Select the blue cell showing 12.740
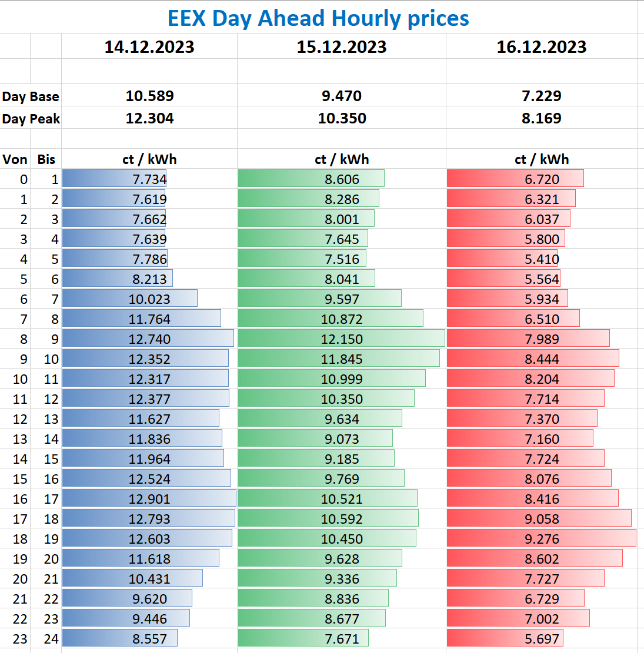Screen dimensions: 644x653 pos(149,339)
